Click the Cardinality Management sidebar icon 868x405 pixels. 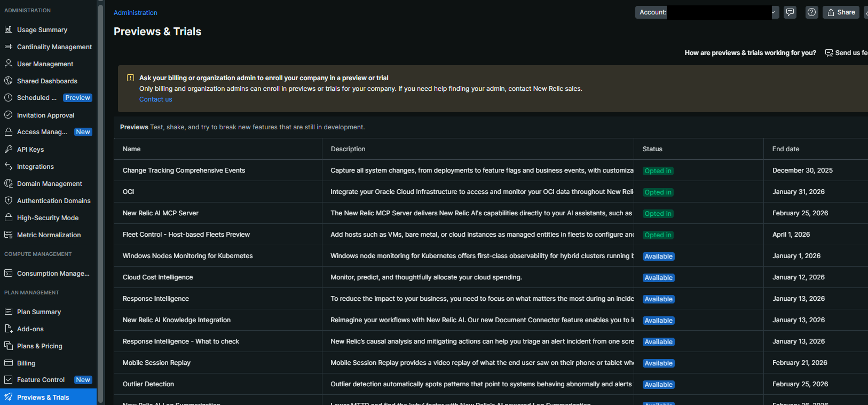pos(9,46)
